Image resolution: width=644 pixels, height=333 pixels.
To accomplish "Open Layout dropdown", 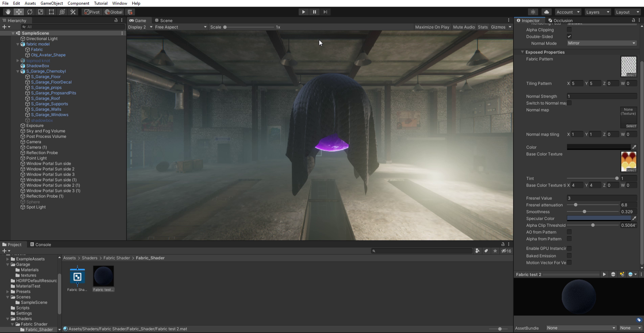I will click(x=627, y=12).
